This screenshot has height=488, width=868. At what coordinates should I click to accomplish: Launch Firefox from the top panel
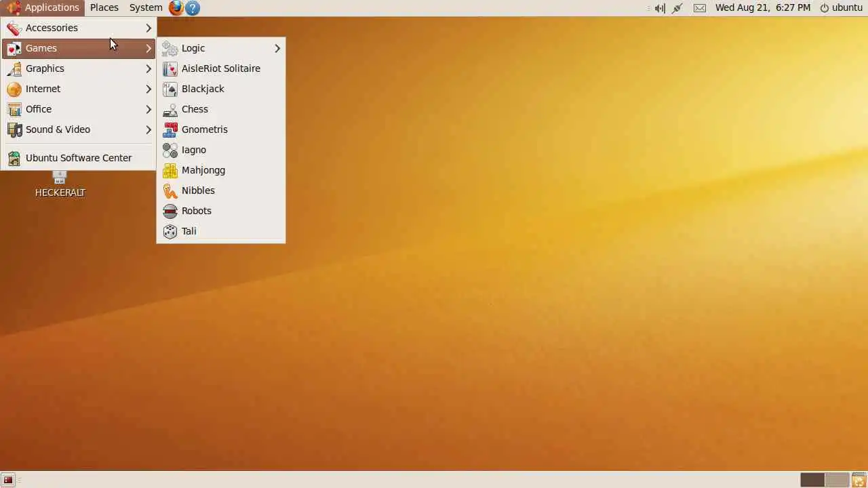tap(176, 7)
